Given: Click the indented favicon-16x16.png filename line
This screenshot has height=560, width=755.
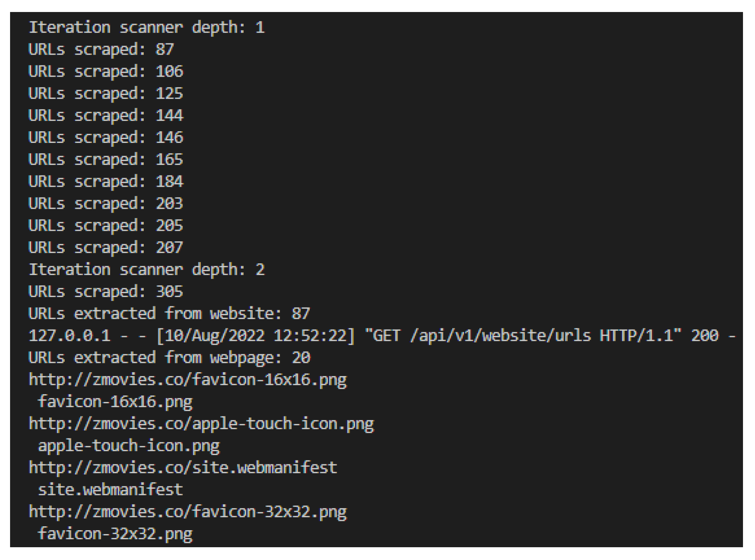Looking at the screenshot, I should tap(115, 402).
